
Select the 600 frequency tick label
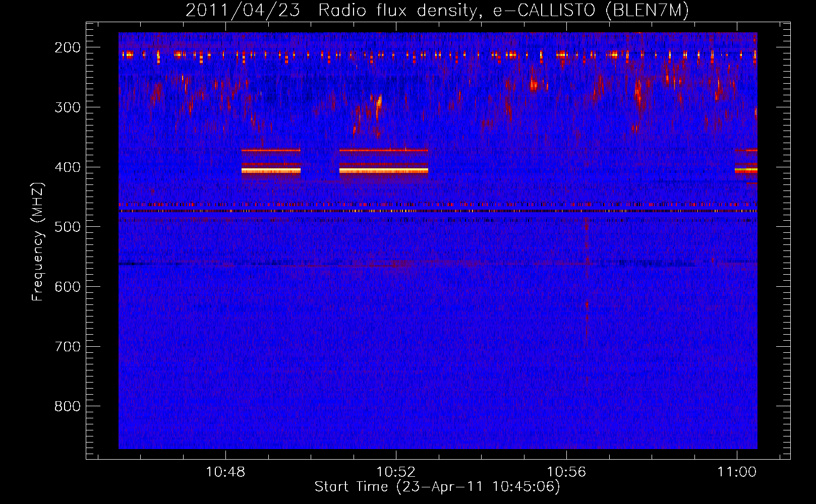pyautogui.click(x=68, y=287)
